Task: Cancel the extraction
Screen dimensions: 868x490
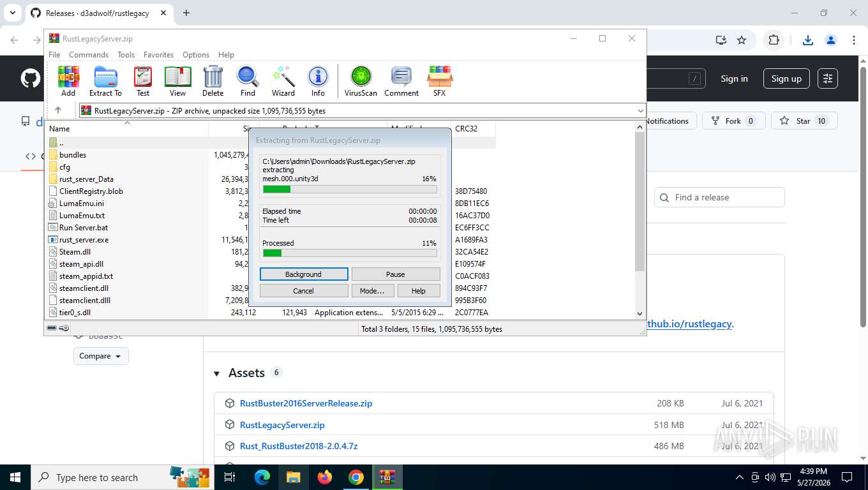Action: 304,291
